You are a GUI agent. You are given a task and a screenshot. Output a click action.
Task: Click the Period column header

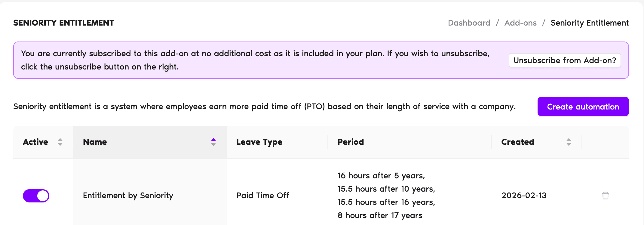click(x=351, y=142)
